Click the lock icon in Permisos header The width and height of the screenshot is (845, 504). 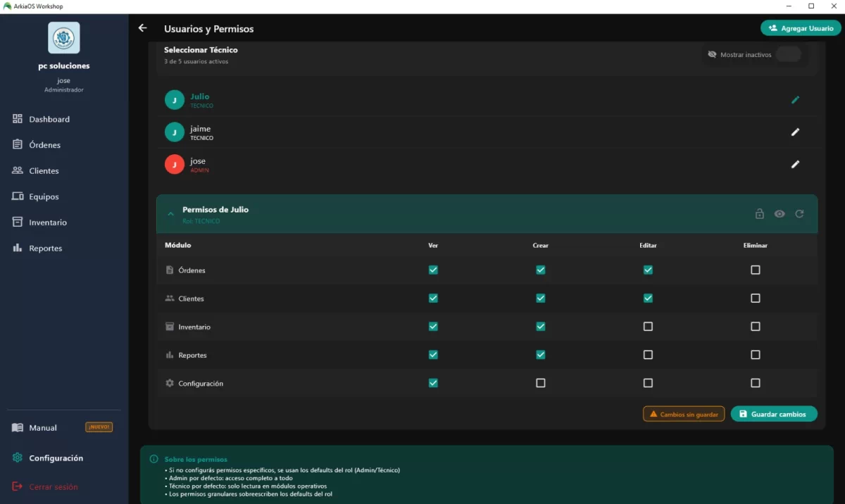pyautogui.click(x=760, y=214)
